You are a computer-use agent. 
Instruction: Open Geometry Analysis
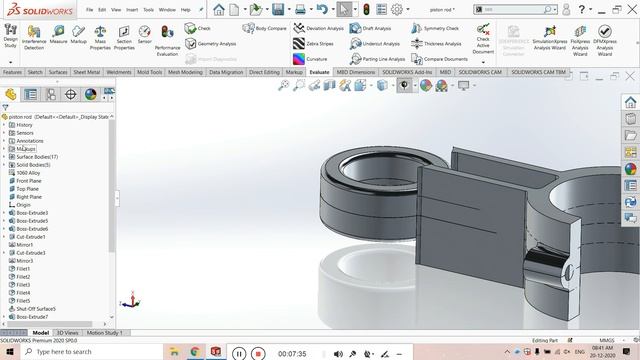click(211, 44)
